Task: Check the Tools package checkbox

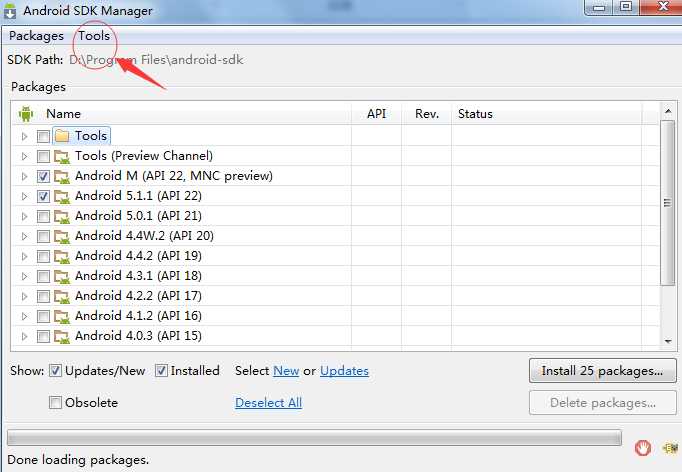Action: coord(43,137)
